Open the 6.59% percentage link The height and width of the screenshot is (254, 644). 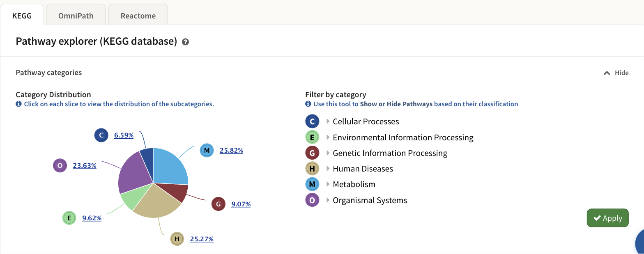point(124,135)
